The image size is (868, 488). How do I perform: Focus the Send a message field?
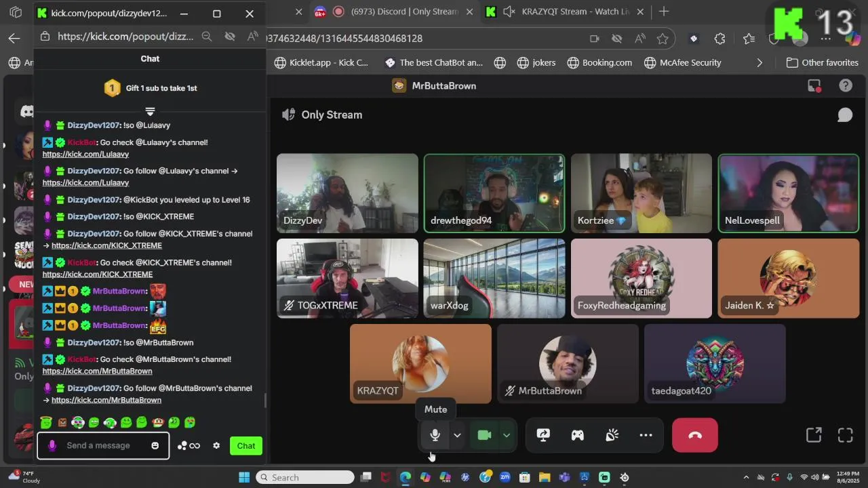click(x=103, y=445)
